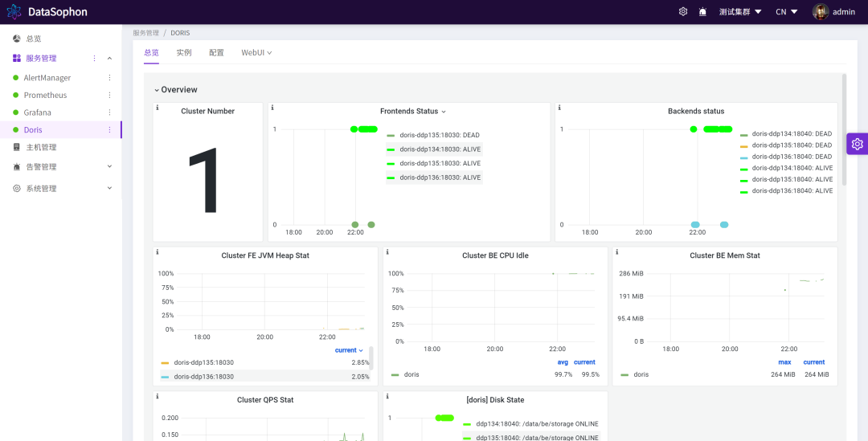Image resolution: width=868 pixels, height=441 pixels.
Task: Open the alarm bell notifications icon
Action: click(702, 11)
